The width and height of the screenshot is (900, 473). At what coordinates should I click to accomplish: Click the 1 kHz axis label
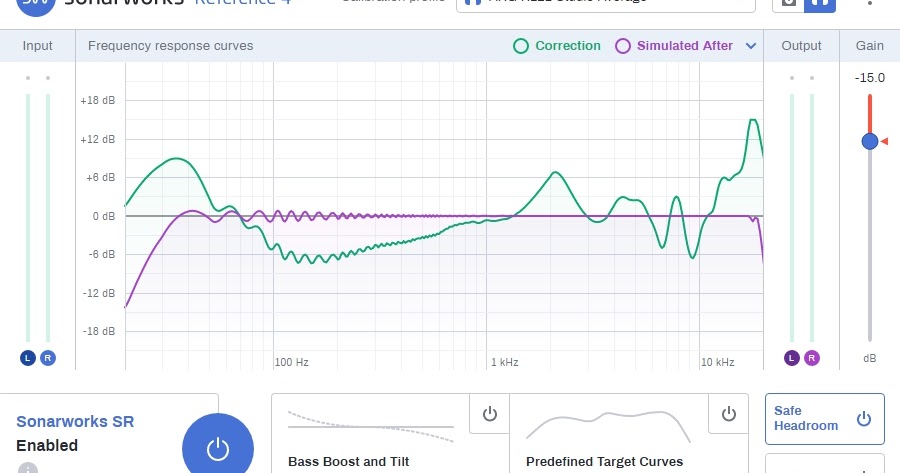[505, 362]
